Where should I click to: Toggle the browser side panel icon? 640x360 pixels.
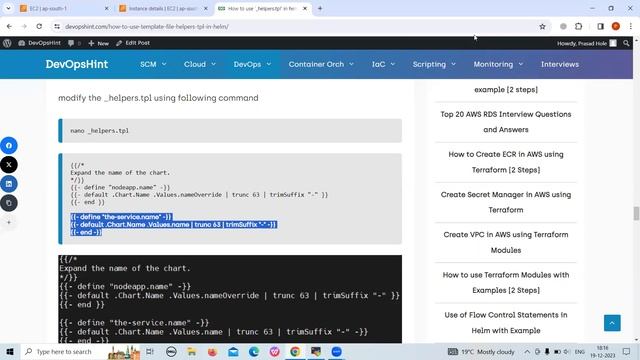(600, 27)
